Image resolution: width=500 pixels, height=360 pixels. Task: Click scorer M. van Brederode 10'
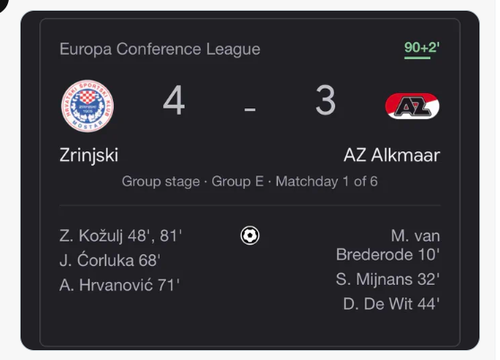(x=388, y=245)
